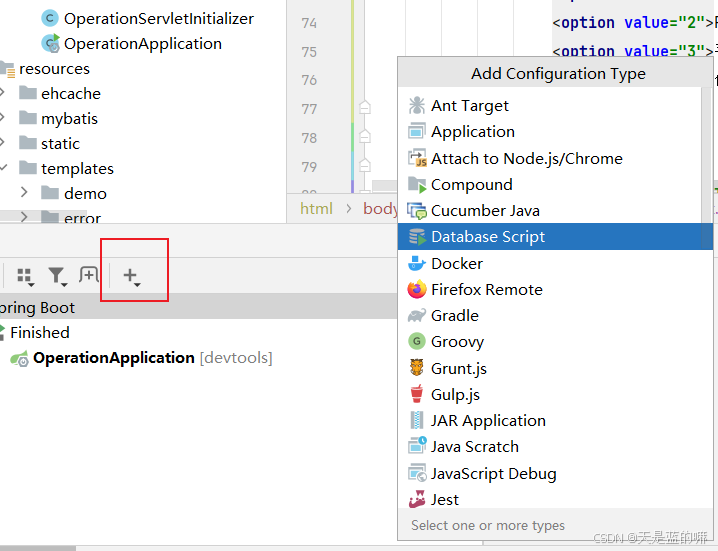
Task: Expand the mybatis folder chevron
Action: pos(3,117)
